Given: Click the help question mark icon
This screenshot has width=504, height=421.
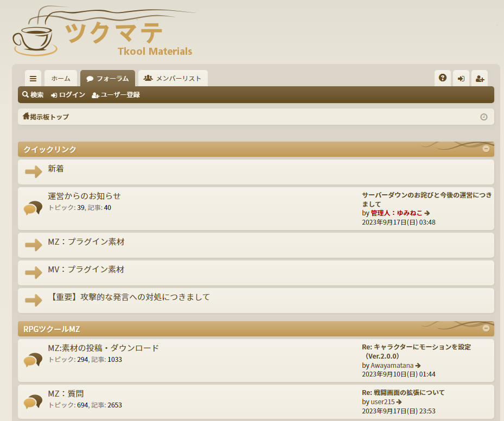Looking at the screenshot, I should tap(443, 78).
